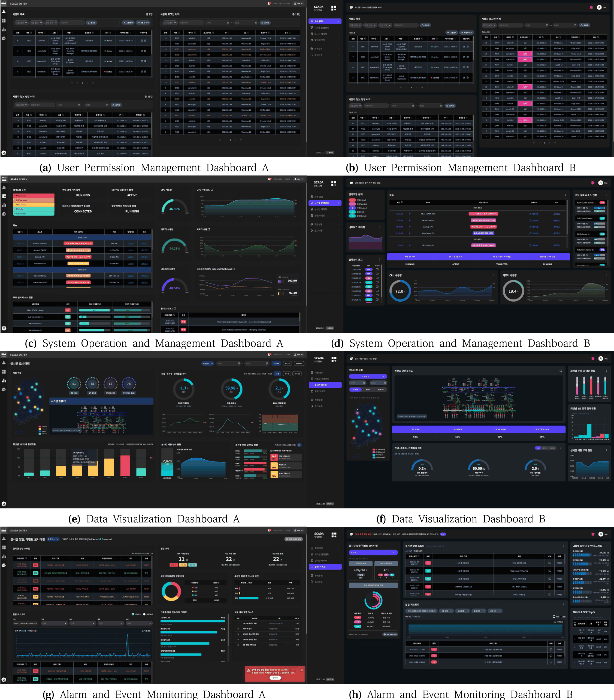
Task: Click 초기화 reset button in 사용자 목록, panel (a)
Action: (x=91, y=23)
